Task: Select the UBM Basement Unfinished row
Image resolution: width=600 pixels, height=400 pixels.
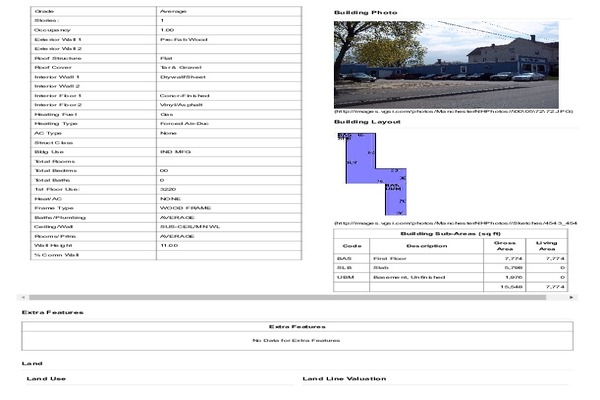Action: pos(454,277)
